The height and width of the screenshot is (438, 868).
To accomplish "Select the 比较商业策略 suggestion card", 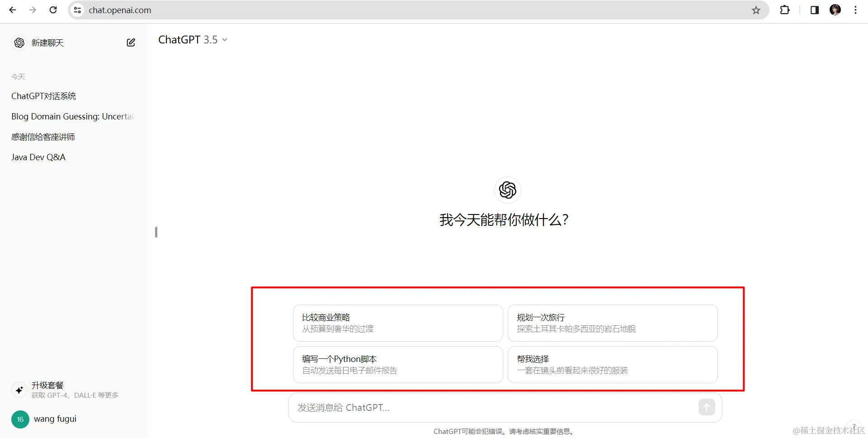I will click(x=398, y=323).
